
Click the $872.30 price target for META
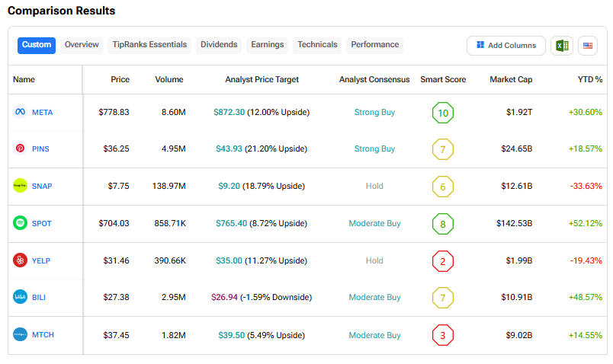tap(229, 112)
